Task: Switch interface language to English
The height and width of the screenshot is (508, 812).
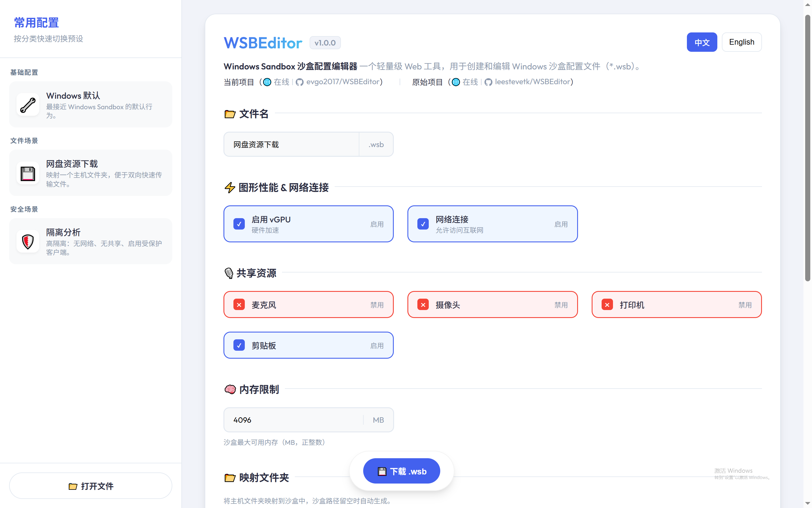Action: pyautogui.click(x=741, y=42)
